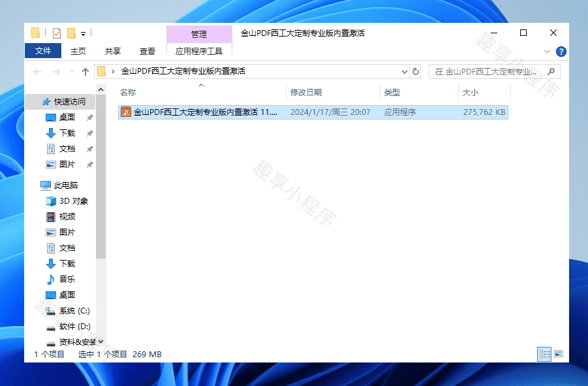The image size is (588, 386).
Task: Refresh the current folder
Action: (416, 71)
